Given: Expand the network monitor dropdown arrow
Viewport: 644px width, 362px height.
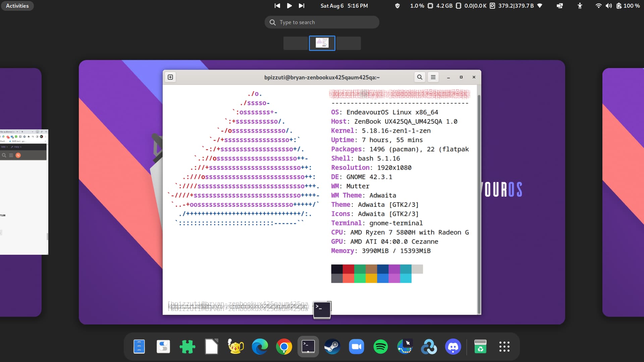Looking at the screenshot, I should click(x=540, y=6).
